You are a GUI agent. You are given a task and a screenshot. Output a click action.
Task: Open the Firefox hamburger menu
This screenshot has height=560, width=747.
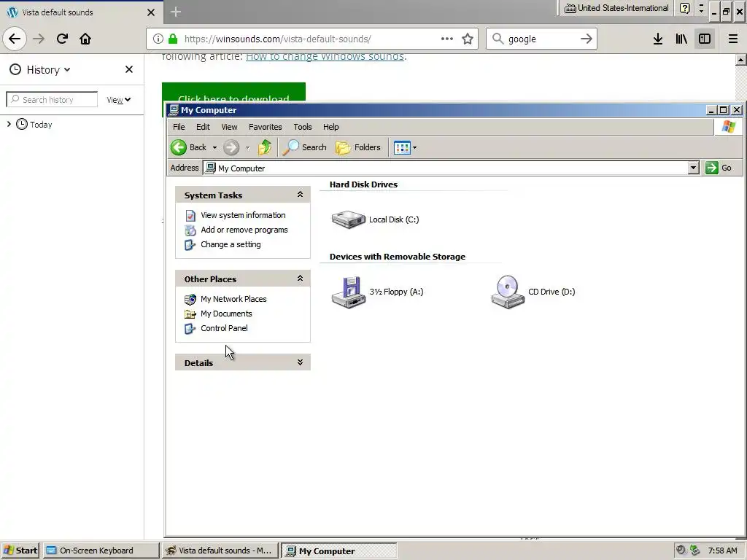[x=733, y=39]
